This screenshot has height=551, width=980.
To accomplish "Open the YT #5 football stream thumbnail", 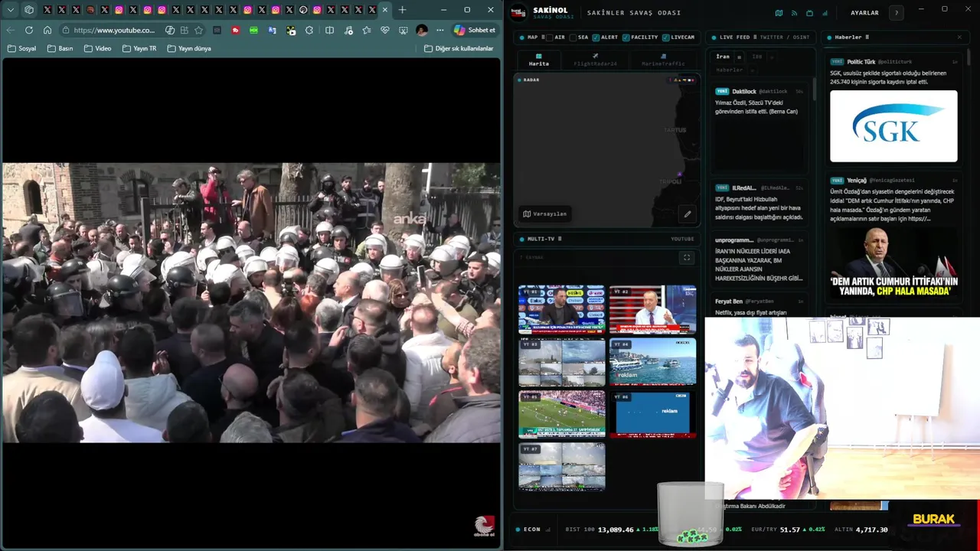I will tap(561, 414).
